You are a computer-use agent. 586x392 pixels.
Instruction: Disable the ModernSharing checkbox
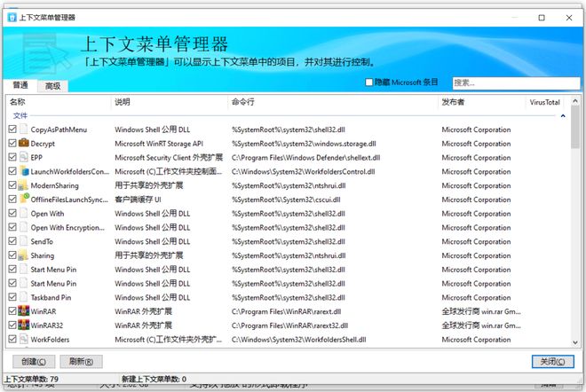12,185
